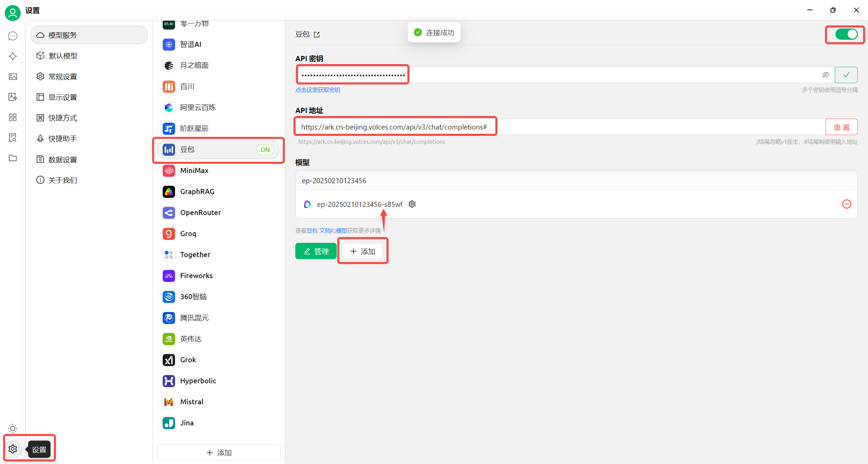Collapse the ep-20250210123456 model group
Screen dimensions: 868x464
click(334, 181)
